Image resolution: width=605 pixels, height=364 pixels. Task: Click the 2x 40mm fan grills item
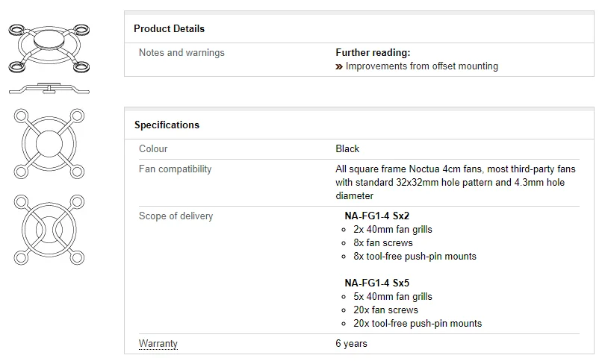(x=393, y=229)
